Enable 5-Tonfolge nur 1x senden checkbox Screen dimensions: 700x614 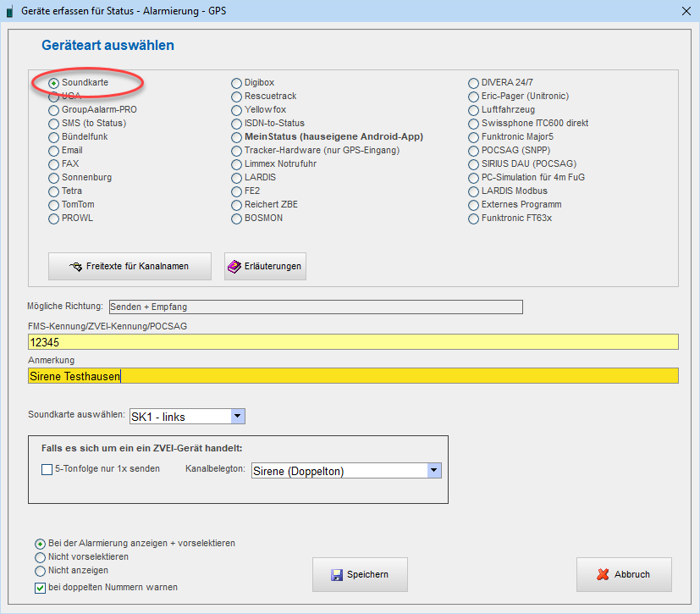[x=47, y=469]
